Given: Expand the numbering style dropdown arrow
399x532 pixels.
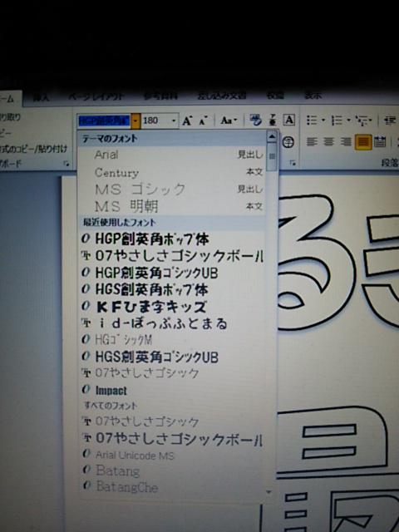Looking at the screenshot, I should pos(348,120).
